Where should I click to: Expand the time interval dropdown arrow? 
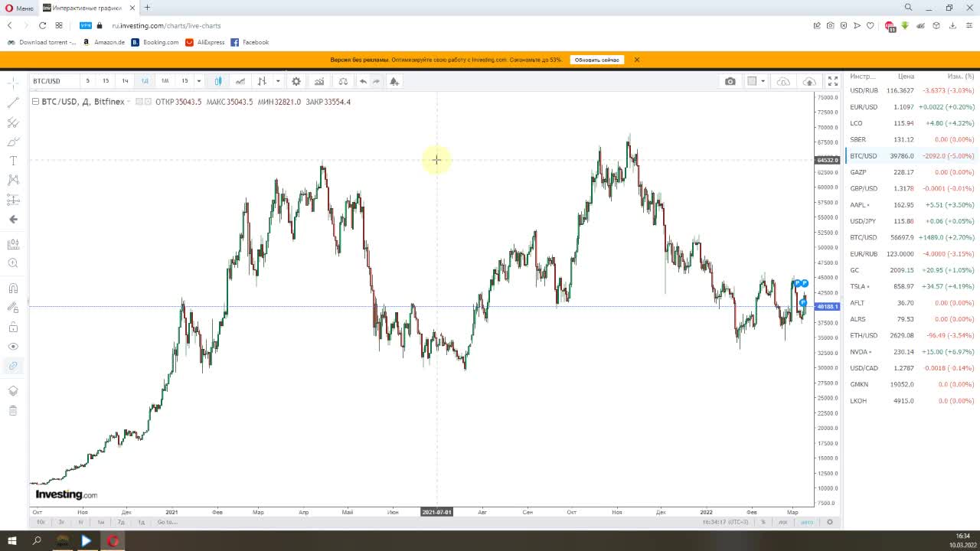[x=199, y=81]
